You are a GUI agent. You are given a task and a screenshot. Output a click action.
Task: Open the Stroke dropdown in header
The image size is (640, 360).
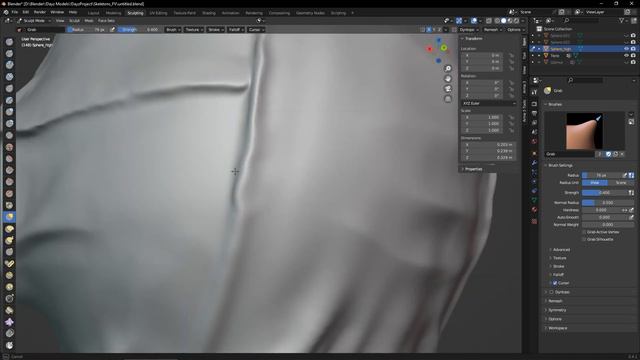(216, 29)
